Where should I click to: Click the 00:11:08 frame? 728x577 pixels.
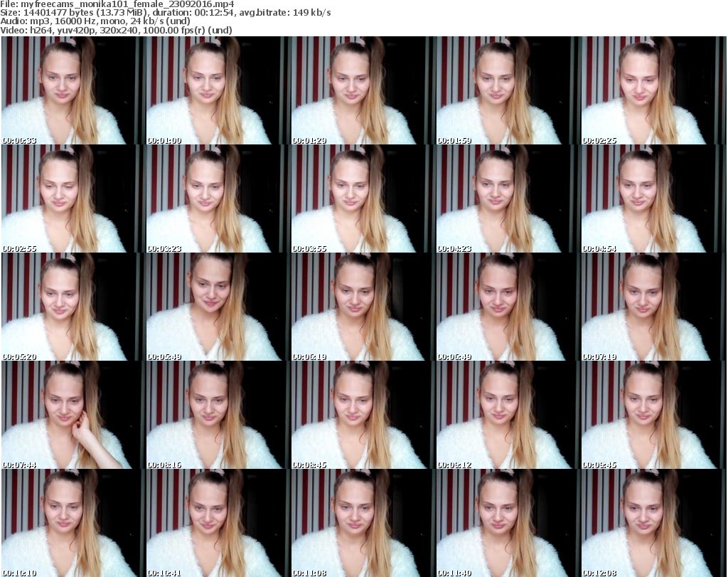pyautogui.click(x=363, y=523)
